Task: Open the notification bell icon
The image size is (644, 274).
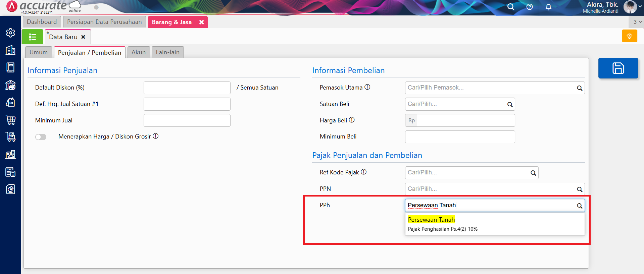Action: point(548,7)
